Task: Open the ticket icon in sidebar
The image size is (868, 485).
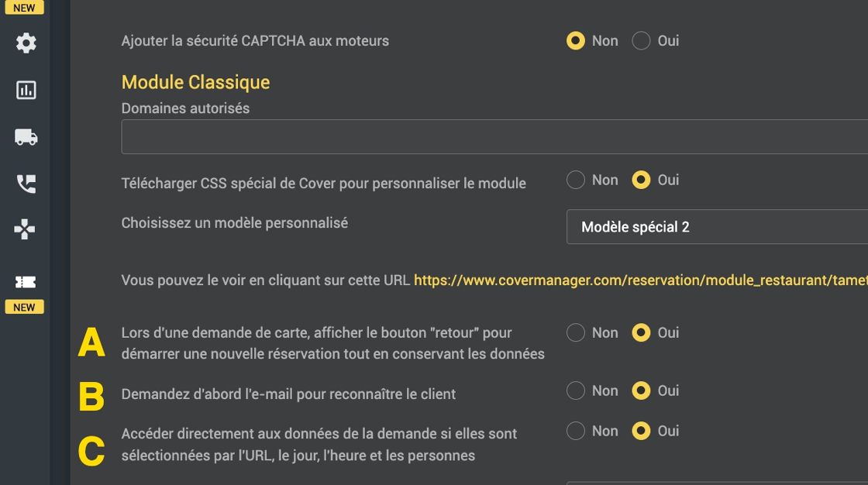Action: (x=25, y=282)
